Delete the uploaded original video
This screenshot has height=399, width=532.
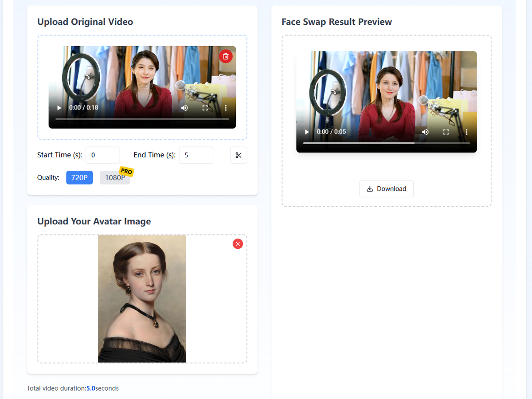[x=226, y=56]
